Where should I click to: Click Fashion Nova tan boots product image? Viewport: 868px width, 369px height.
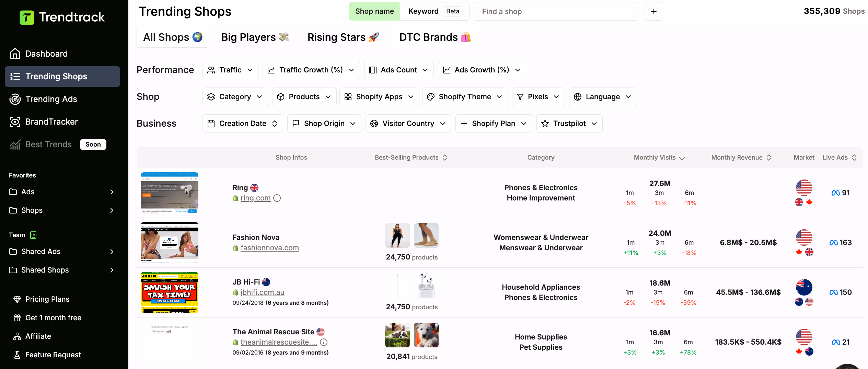pyautogui.click(x=426, y=235)
